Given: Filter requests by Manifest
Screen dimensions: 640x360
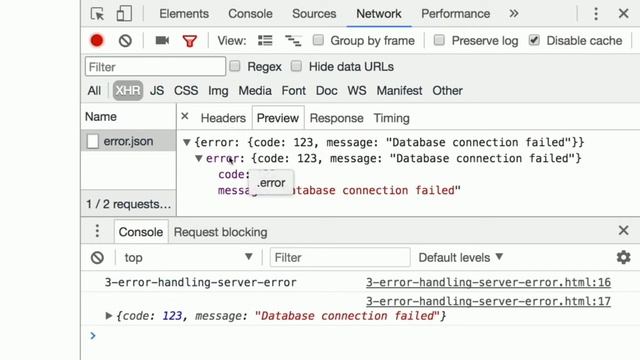Looking at the screenshot, I should [399, 91].
